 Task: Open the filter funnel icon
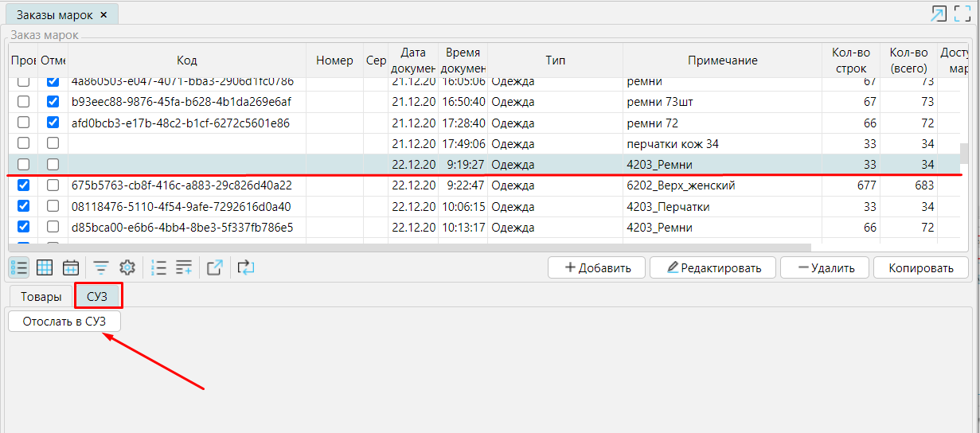click(101, 267)
